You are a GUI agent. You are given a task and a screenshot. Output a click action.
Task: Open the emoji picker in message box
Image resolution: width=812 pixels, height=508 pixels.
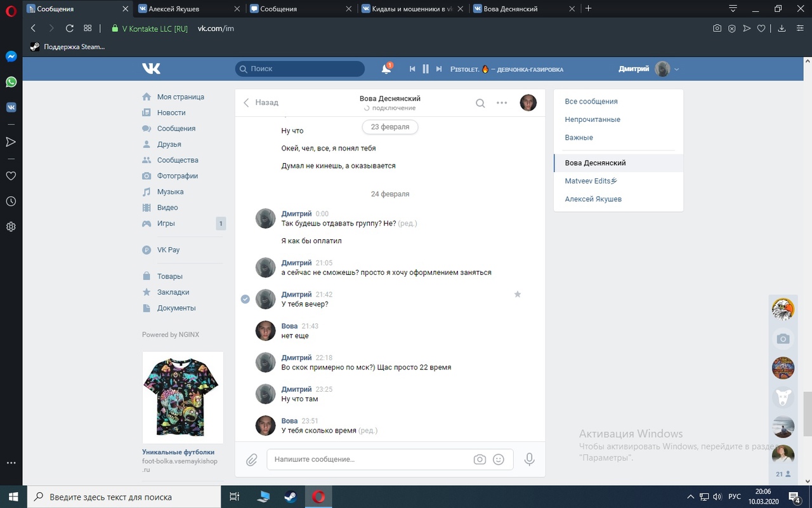[x=499, y=459]
